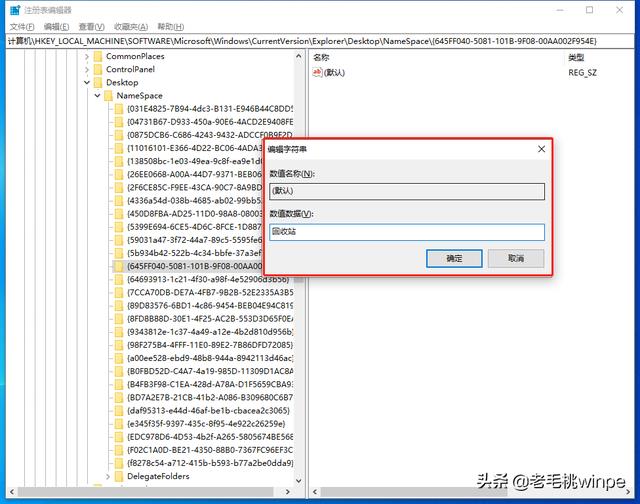This screenshot has height=504, width=640.
Task: Click the 名称 column header
Action: [x=321, y=58]
